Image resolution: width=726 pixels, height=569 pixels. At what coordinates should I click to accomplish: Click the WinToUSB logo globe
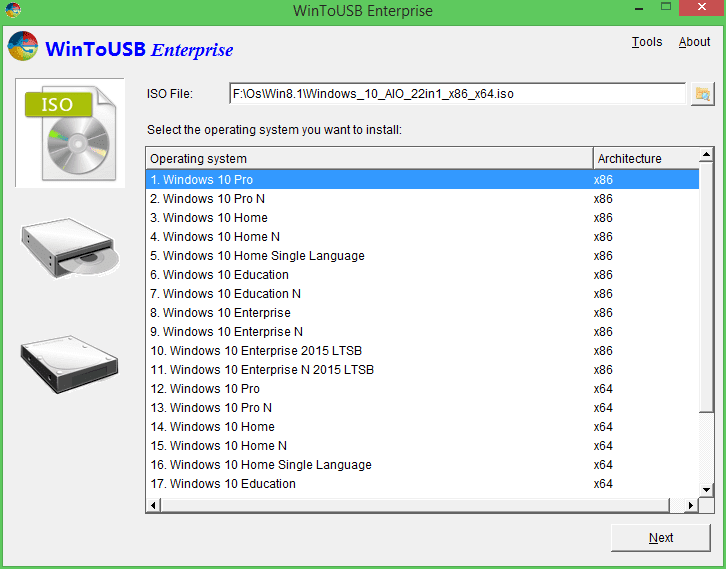click(x=23, y=46)
